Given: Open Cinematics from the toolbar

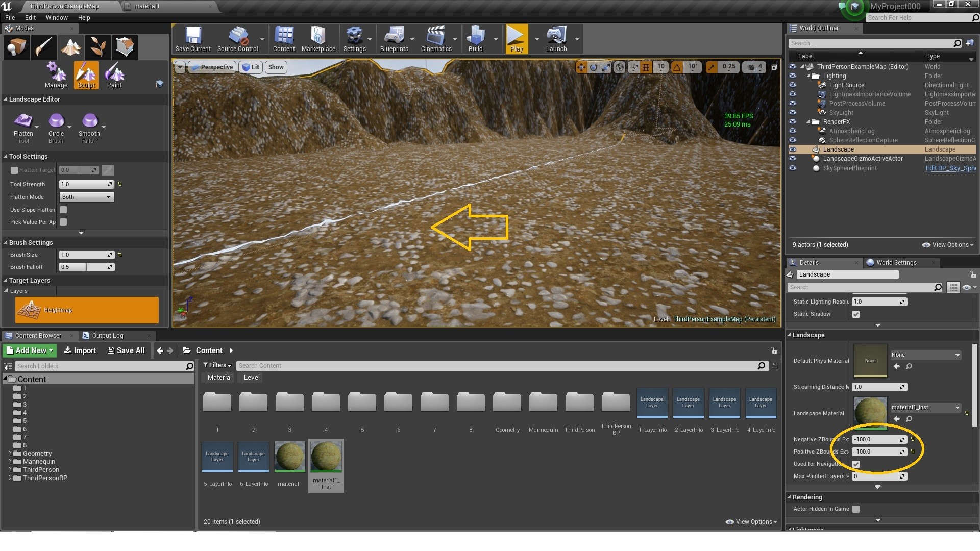Looking at the screenshot, I should coord(436,39).
